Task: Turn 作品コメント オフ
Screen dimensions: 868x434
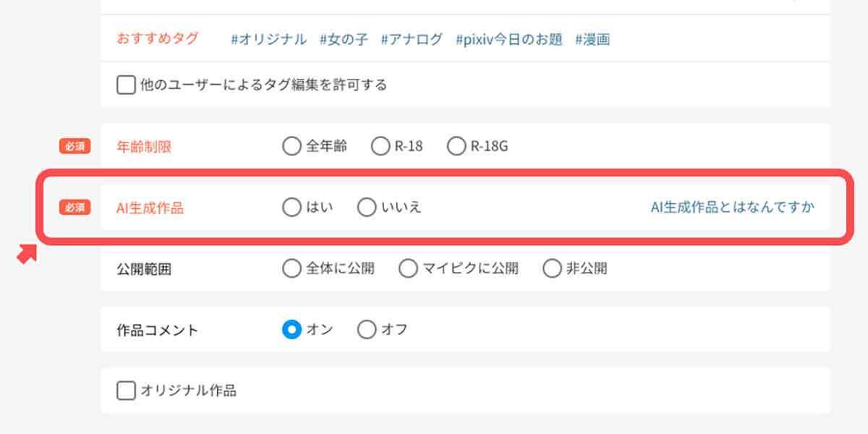Action: tap(367, 331)
